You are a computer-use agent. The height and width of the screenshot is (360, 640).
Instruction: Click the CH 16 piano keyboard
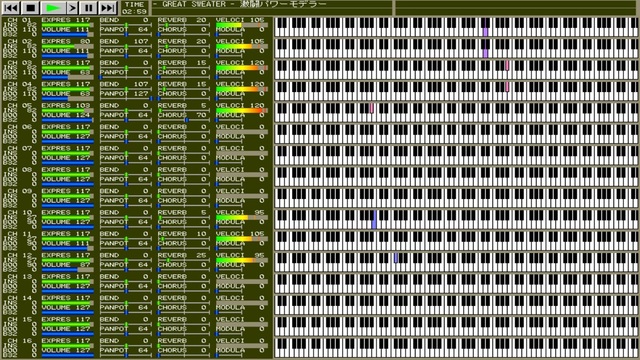pyautogui.click(x=456, y=347)
